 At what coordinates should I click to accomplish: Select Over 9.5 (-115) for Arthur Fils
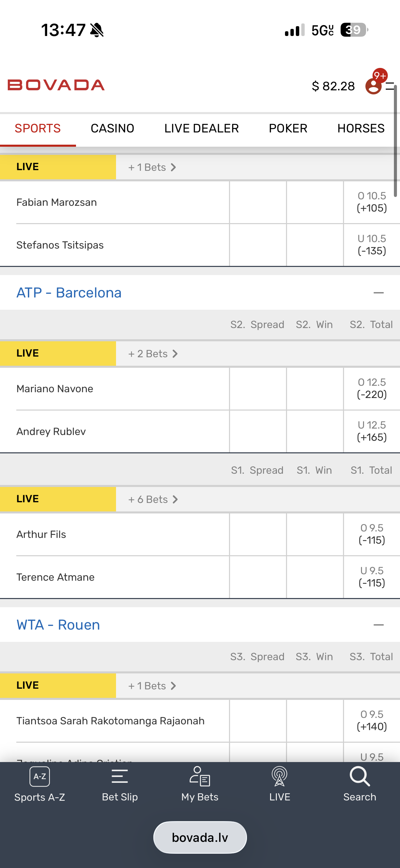click(372, 534)
